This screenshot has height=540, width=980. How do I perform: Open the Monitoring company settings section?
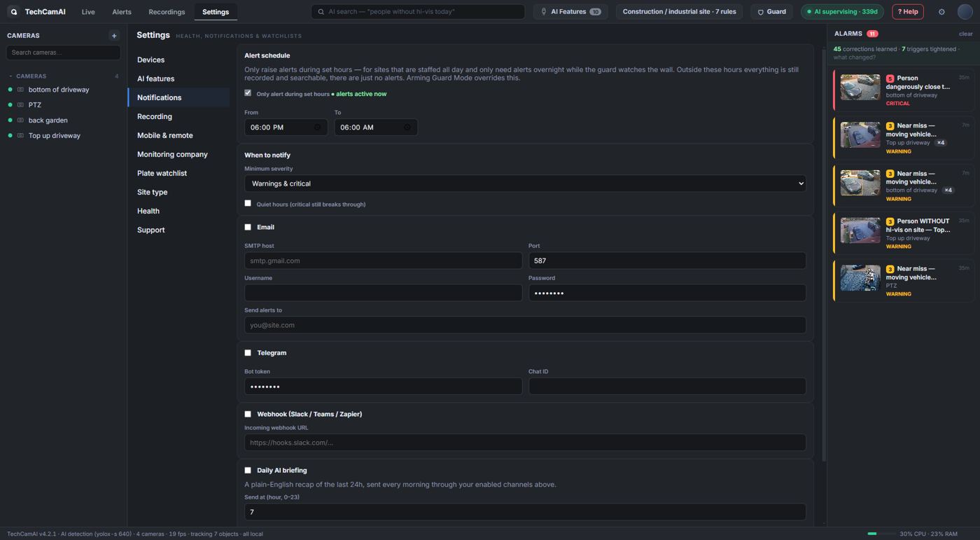[178, 155]
